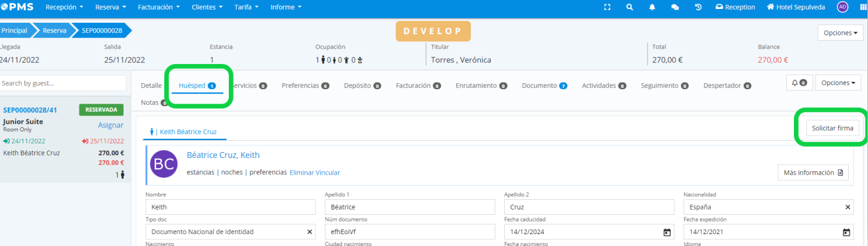Open the chat messages icon
The width and height of the screenshot is (868, 246).
coord(675,7)
